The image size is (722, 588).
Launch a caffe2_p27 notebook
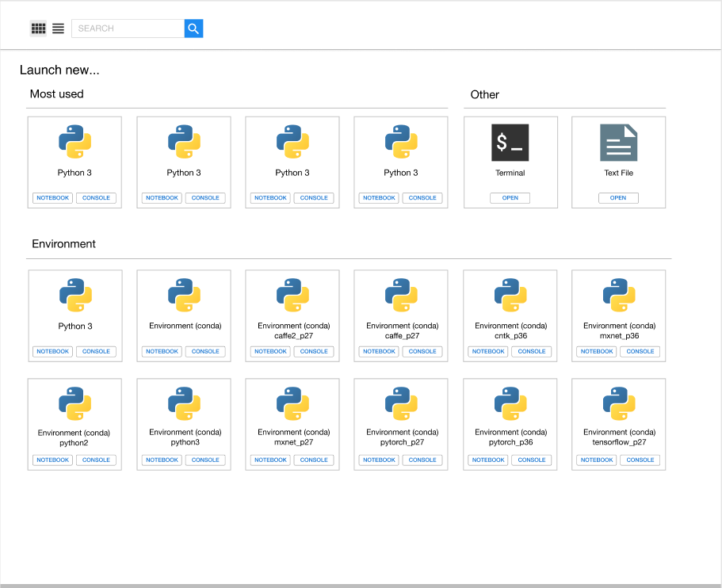tap(271, 351)
